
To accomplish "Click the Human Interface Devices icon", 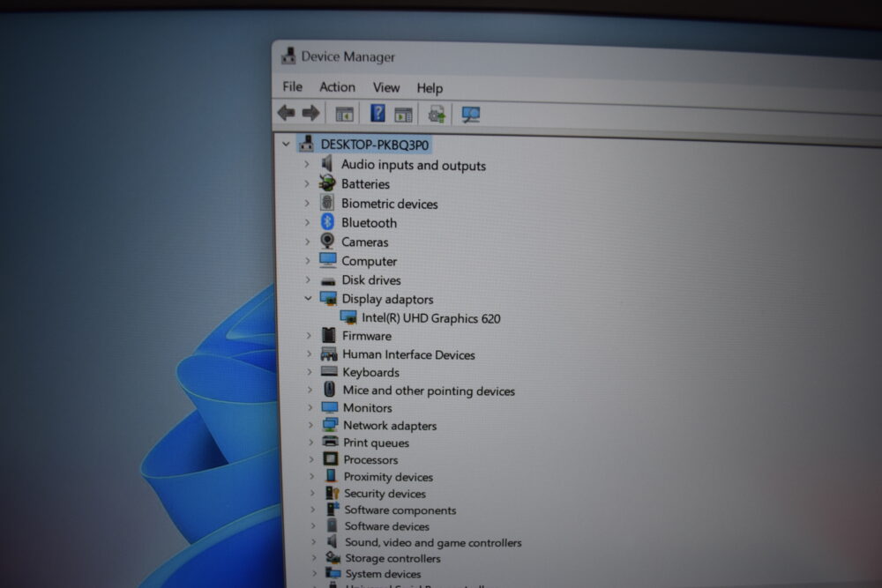I will pos(328,354).
